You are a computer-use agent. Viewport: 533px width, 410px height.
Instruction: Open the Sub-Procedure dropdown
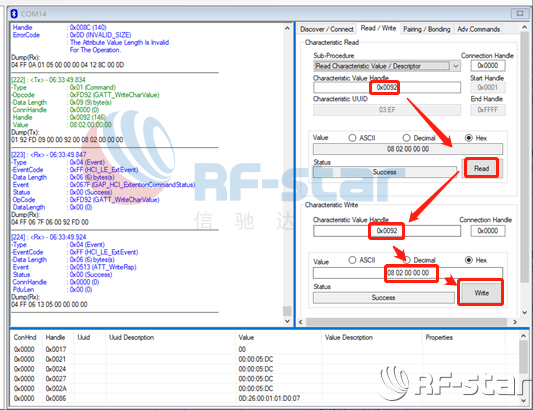click(456, 66)
